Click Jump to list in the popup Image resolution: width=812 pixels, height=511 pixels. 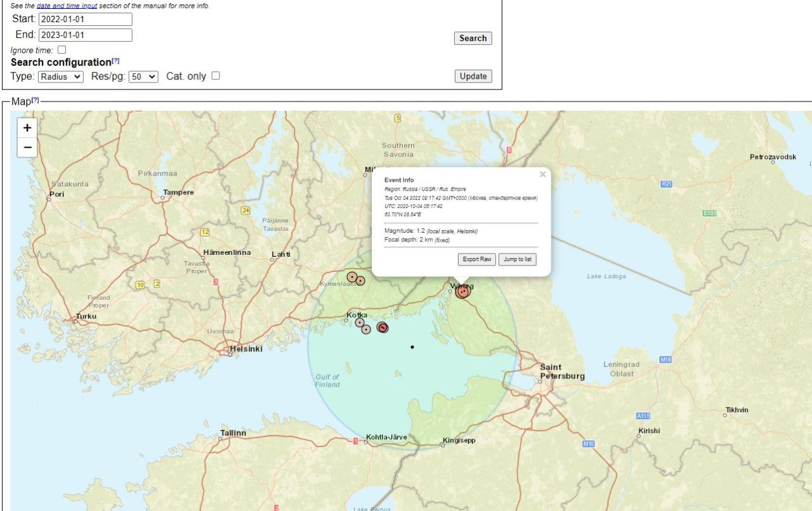pyautogui.click(x=518, y=259)
